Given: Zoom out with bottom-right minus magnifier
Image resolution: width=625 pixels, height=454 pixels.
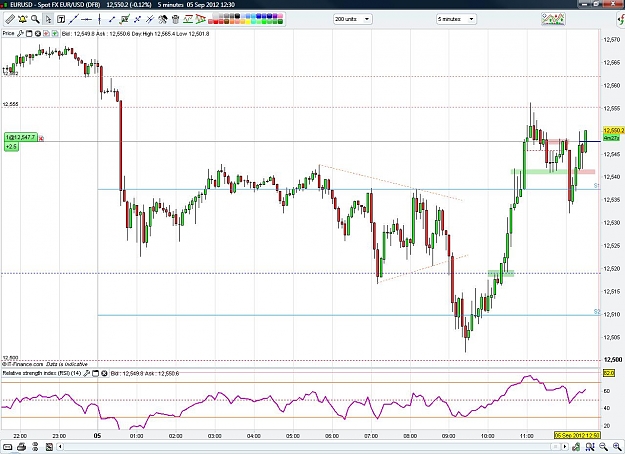Looking at the screenshot, I should [x=603, y=446].
